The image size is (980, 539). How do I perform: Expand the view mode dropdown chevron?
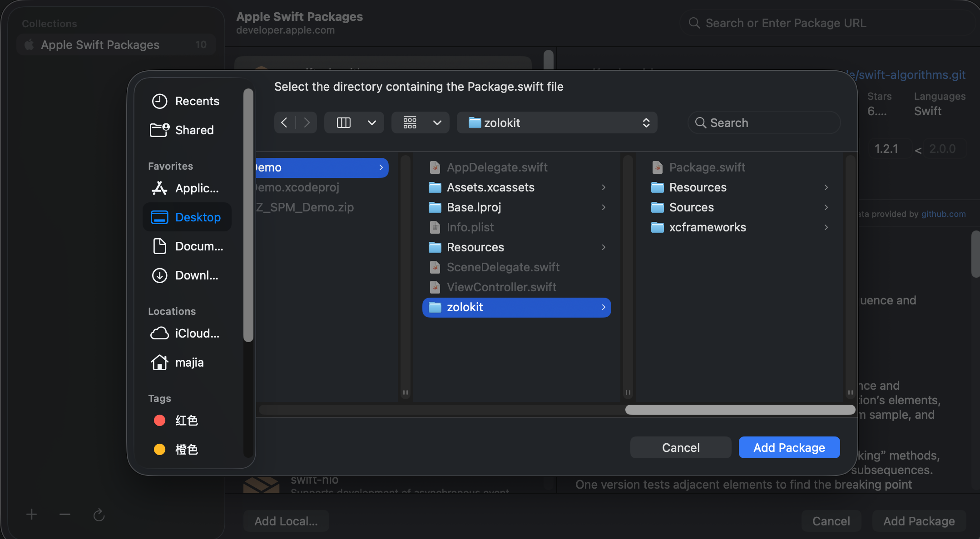[x=372, y=122]
